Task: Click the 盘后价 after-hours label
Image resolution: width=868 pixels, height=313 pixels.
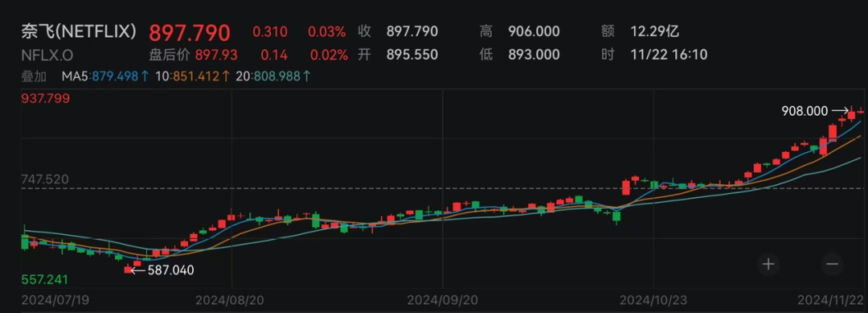Action: tap(170, 55)
